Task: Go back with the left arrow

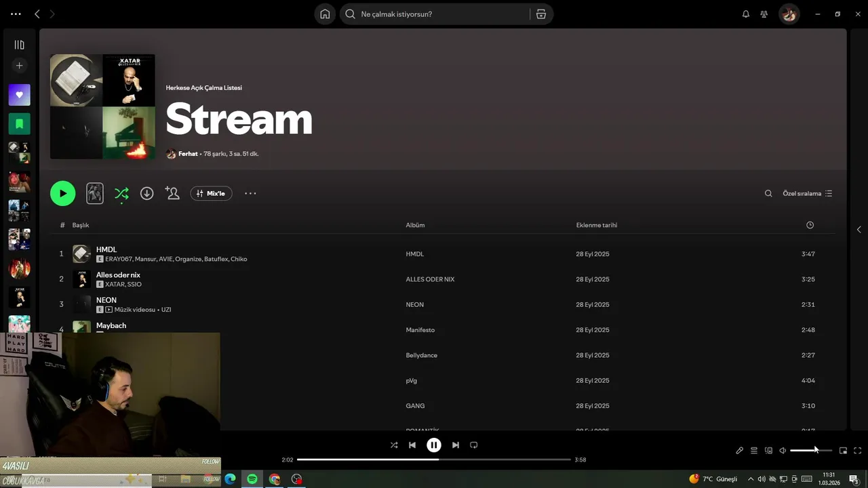Action: (x=37, y=14)
